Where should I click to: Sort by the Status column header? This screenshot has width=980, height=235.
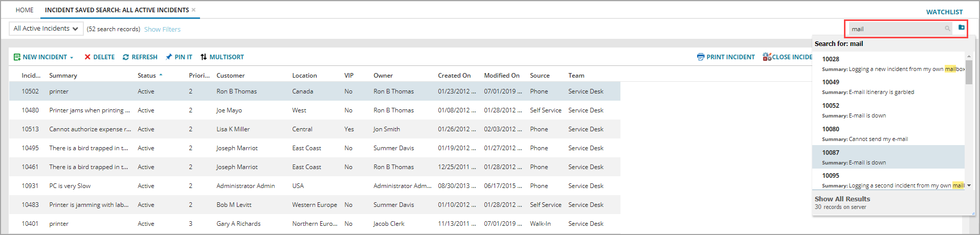click(147, 76)
